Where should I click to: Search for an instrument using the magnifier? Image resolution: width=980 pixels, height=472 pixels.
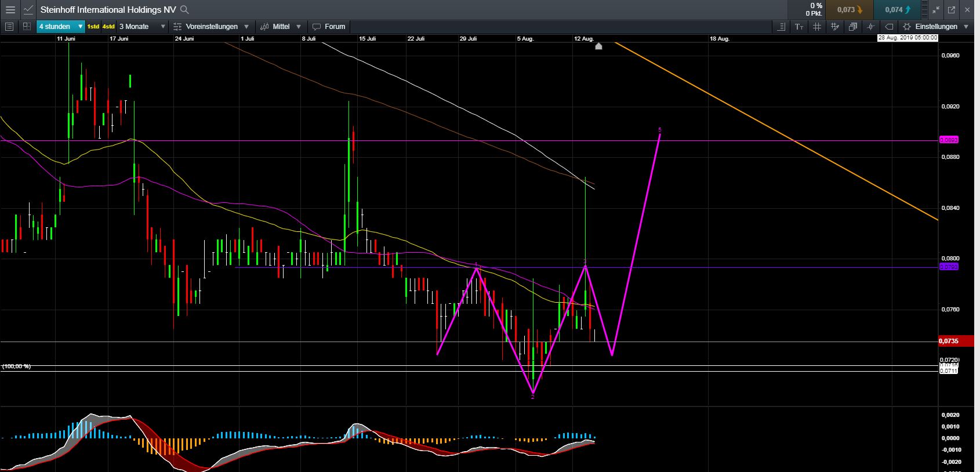tap(184, 10)
